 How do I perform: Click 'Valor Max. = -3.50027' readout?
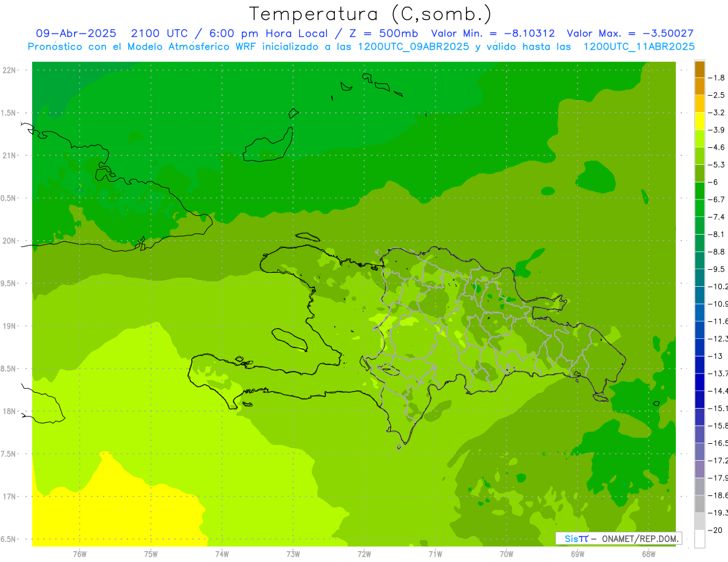click(630, 34)
